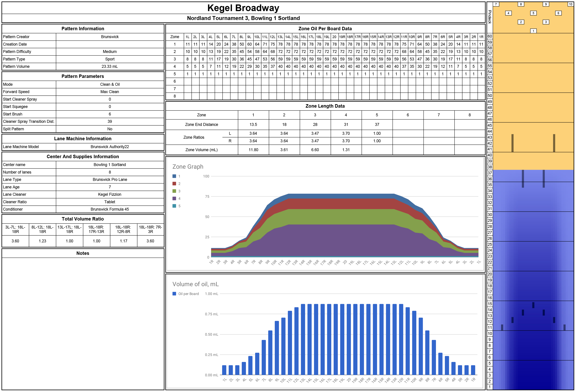Select the Zone End Distance 13.5 cell
This screenshot has width=576, height=392.
[253, 125]
